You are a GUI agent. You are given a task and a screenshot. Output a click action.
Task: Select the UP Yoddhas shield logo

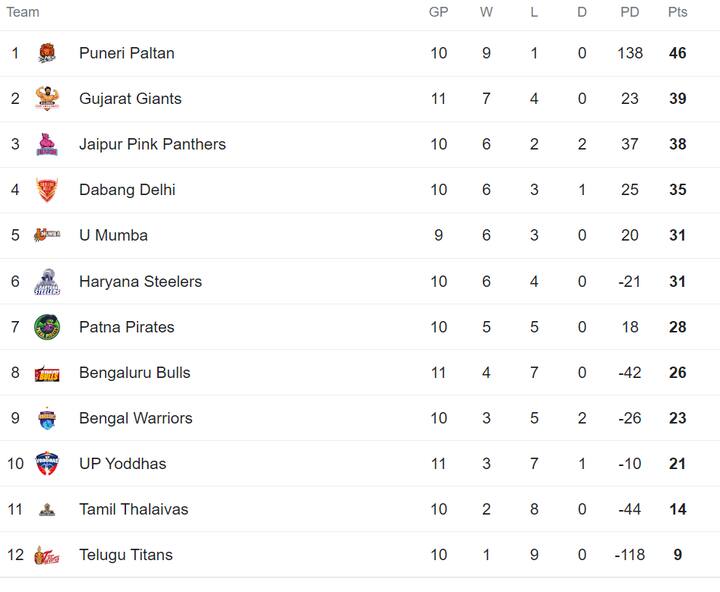(47, 463)
